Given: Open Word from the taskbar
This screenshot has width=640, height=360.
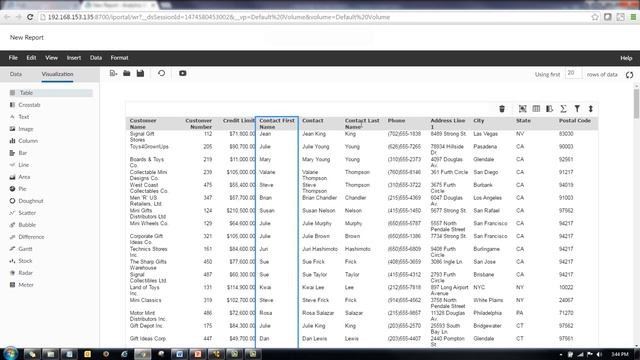Looking at the screenshot, I should coord(179,354).
